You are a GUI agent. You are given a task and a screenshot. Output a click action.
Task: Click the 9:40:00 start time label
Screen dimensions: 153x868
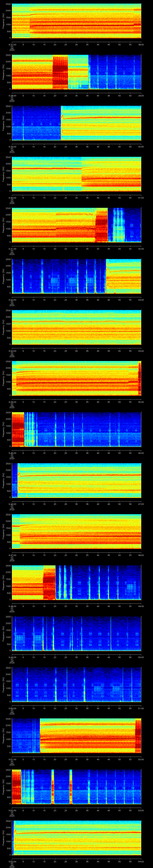(12, 197)
